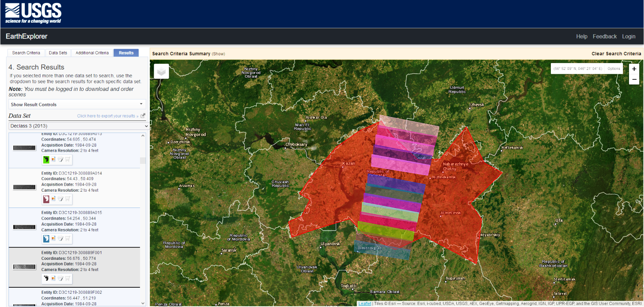
Task: Click the Ulyanovsk city label on map
Action: [330, 244]
